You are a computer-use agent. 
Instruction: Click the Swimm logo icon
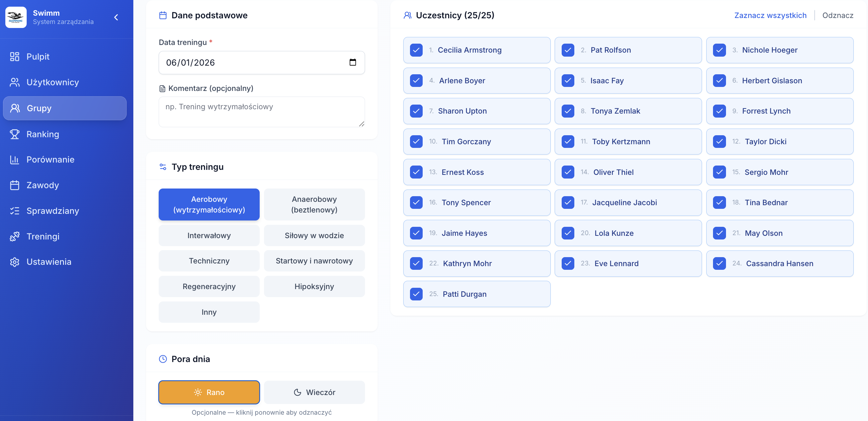click(x=16, y=17)
